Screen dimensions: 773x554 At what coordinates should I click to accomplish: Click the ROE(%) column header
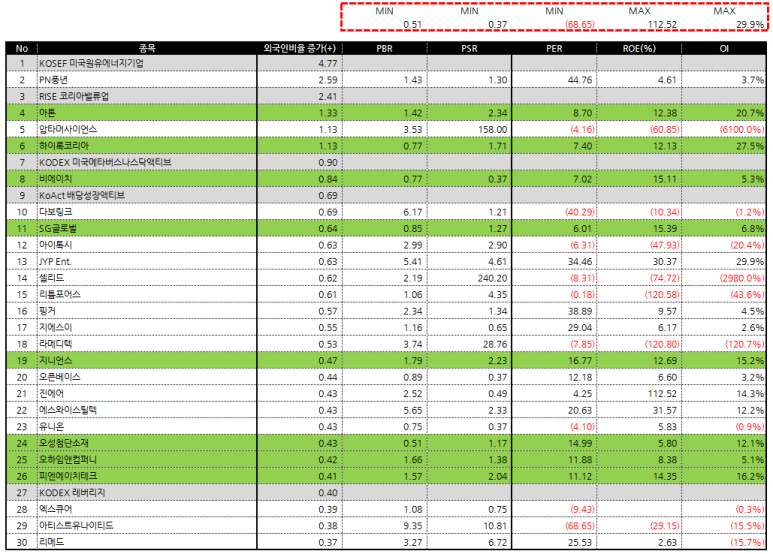tap(639, 48)
